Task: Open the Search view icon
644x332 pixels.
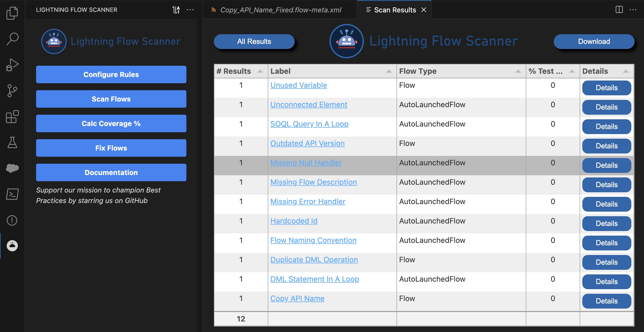Action: pyautogui.click(x=12, y=39)
